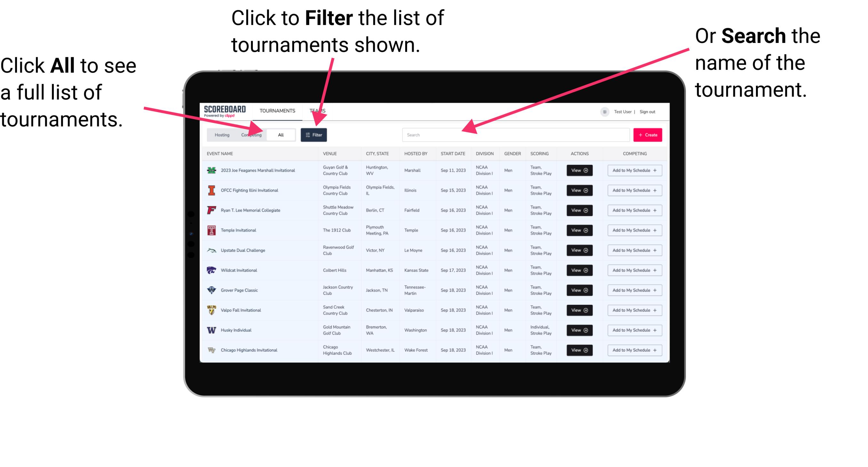868x467 pixels.
Task: Click the Valparaiso university team icon
Action: pos(211,310)
